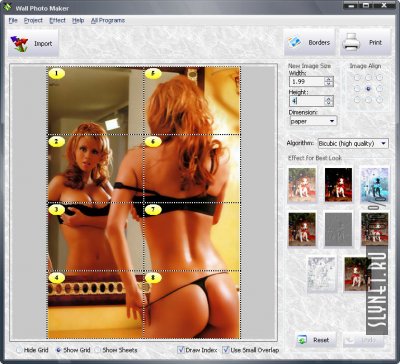Image resolution: width=400 pixels, height=364 pixels.
Task: Expand the Algorithm Bicubic dropdown
Action: click(353, 143)
